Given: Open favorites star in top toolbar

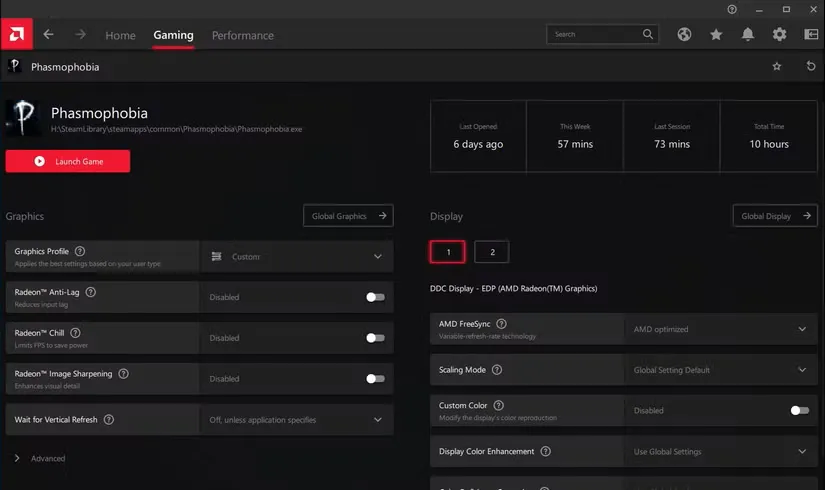Looking at the screenshot, I should (x=716, y=34).
